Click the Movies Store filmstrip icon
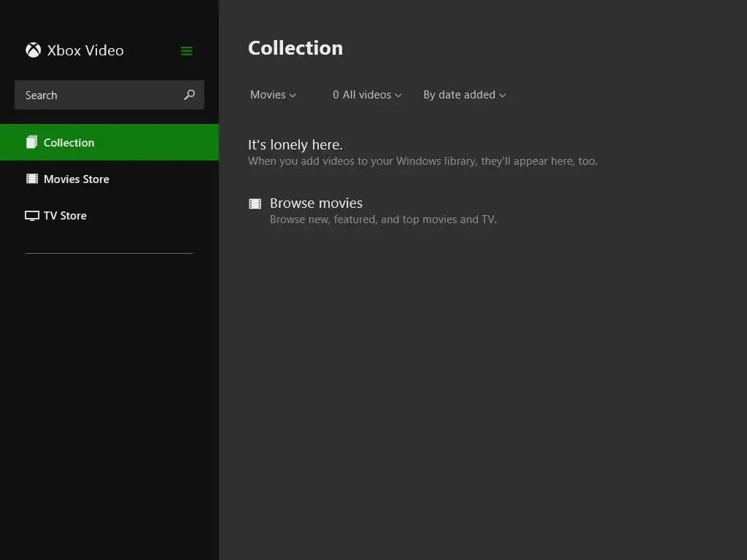This screenshot has height=560, width=747. (32, 179)
